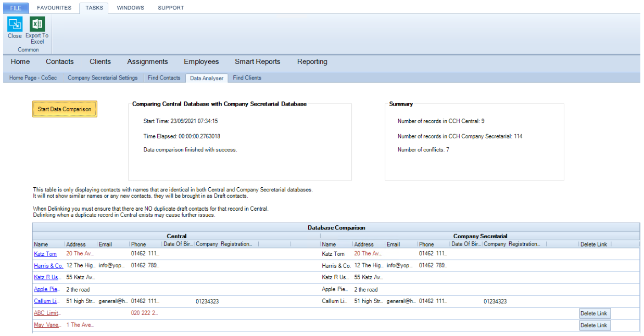Click Delete Link for the May Vane... row
The image size is (644, 336).
click(594, 326)
